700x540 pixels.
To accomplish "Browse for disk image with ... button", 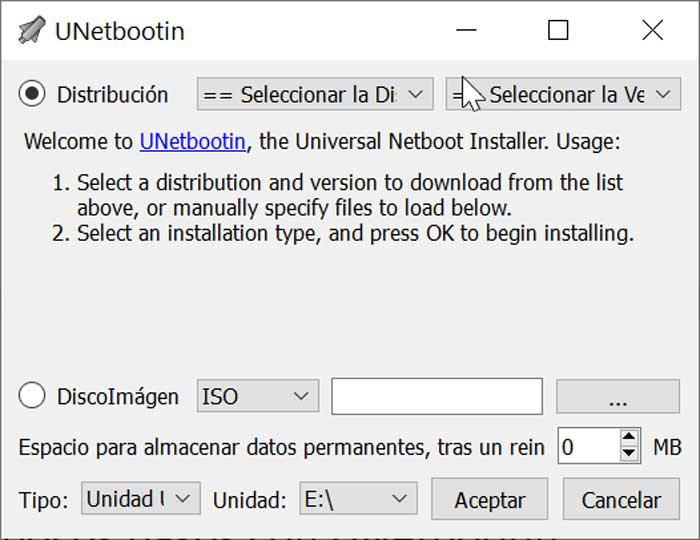I will pos(618,396).
